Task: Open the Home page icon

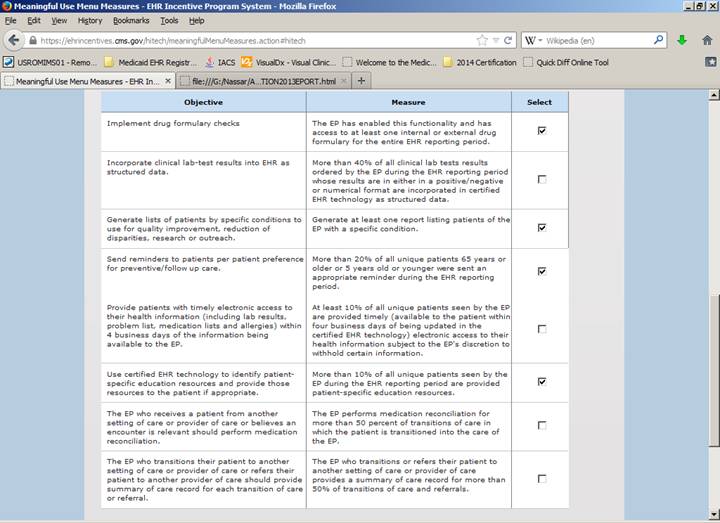Action: click(x=705, y=40)
